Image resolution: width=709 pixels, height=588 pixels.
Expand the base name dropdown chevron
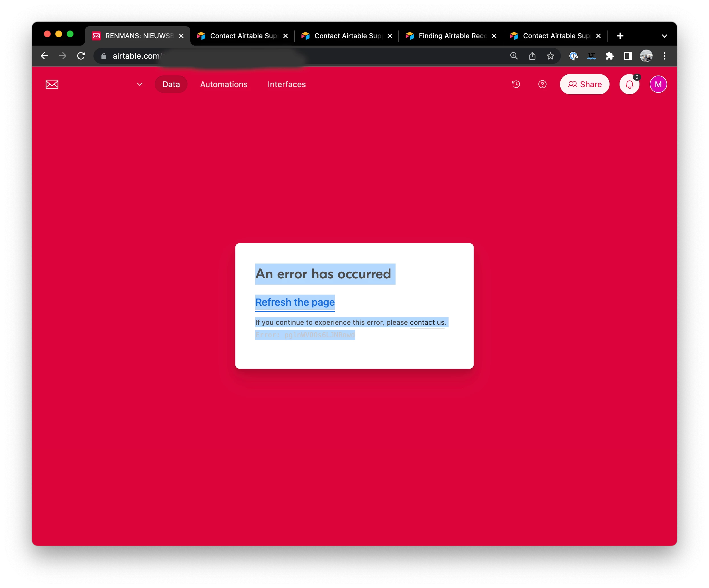140,84
